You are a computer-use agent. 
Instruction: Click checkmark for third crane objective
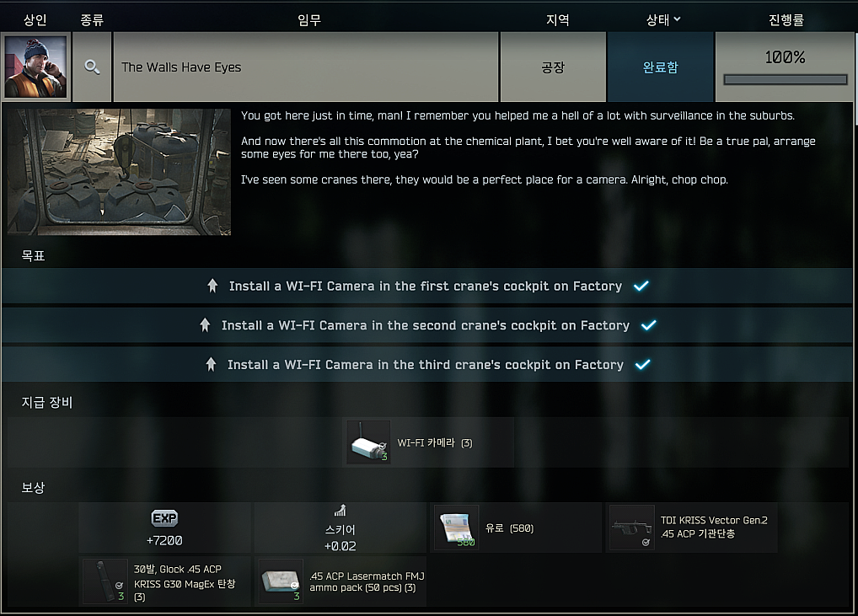click(643, 364)
